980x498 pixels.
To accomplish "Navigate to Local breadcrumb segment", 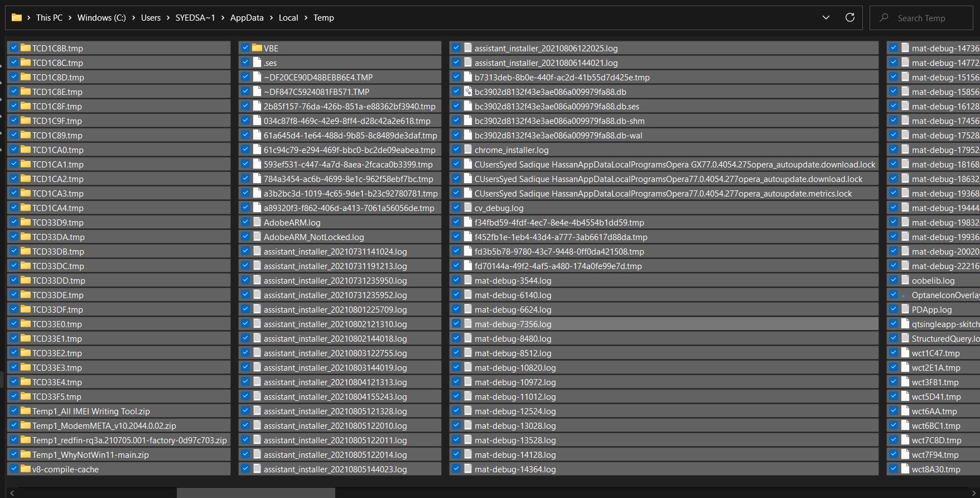I will click(288, 18).
